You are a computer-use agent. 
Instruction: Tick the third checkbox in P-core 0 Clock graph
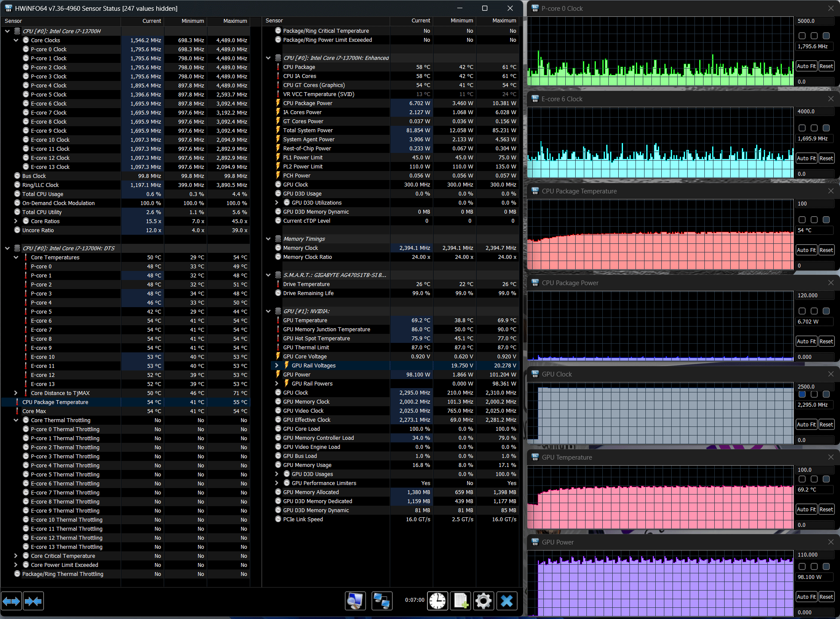click(x=826, y=36)
